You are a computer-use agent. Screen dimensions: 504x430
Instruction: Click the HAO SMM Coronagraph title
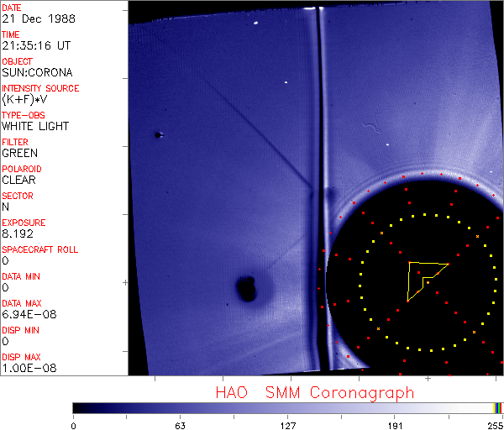pyautogui.click(x=314, y=393)
